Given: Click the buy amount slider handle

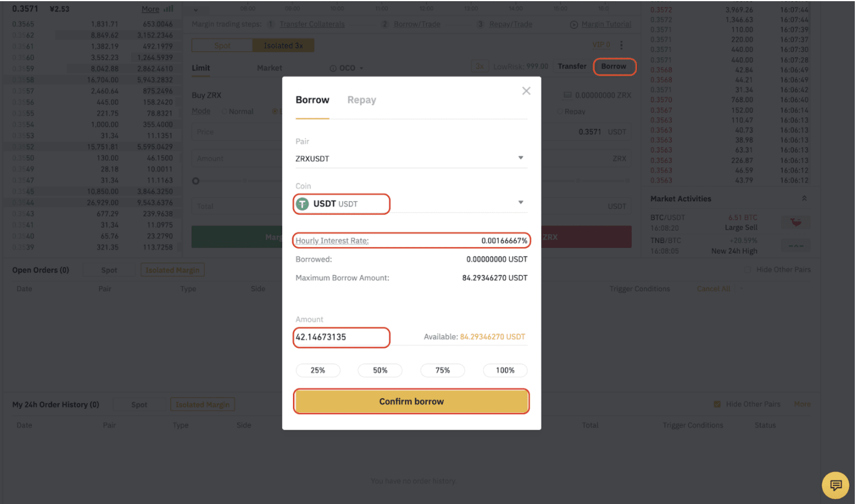Looking at the screenshot, I should click(196, 181).
